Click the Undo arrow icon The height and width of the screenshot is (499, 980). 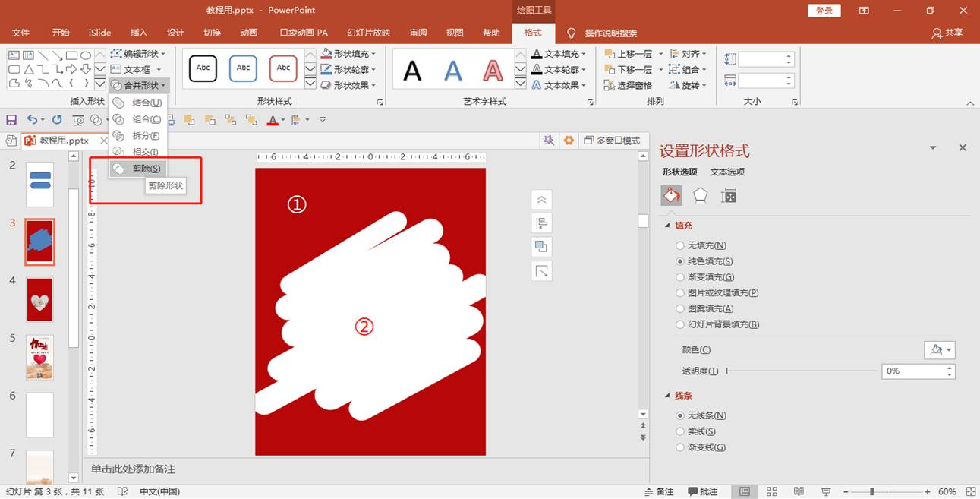click(32, 120)
